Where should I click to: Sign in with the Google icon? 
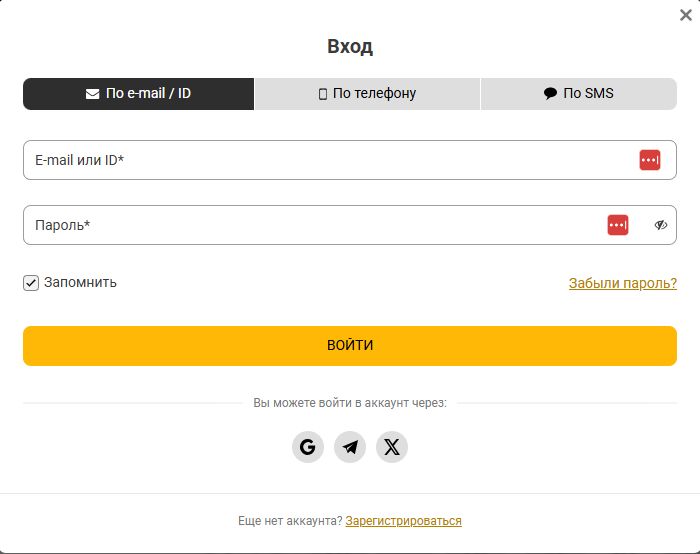click(x=308, y=447)
